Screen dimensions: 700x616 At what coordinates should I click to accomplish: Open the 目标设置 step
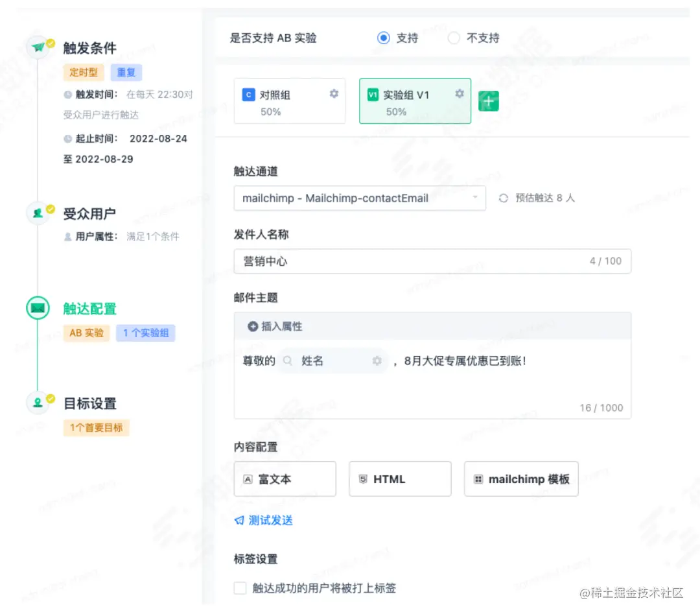[89, 403]
